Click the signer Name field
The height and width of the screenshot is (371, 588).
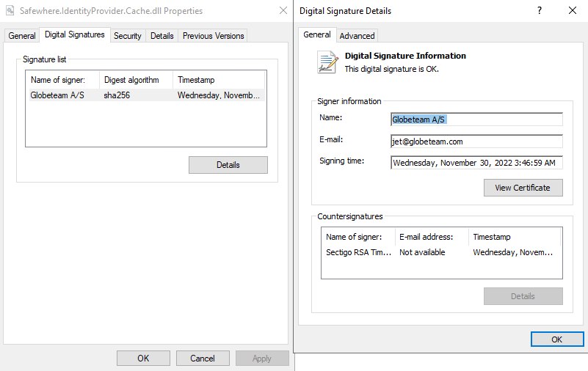(x=476, y=120)
